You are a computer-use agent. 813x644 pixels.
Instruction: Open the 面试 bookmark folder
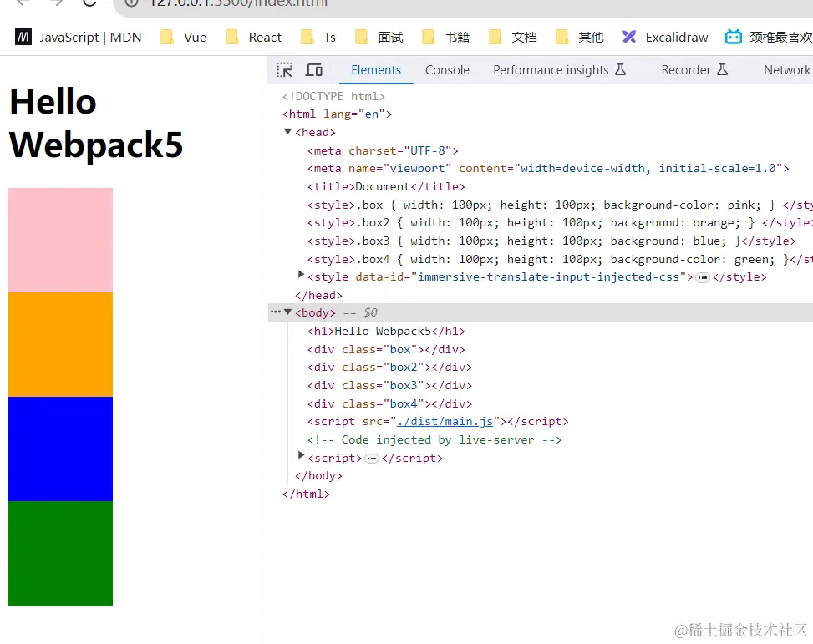click(x=379, y=38)
